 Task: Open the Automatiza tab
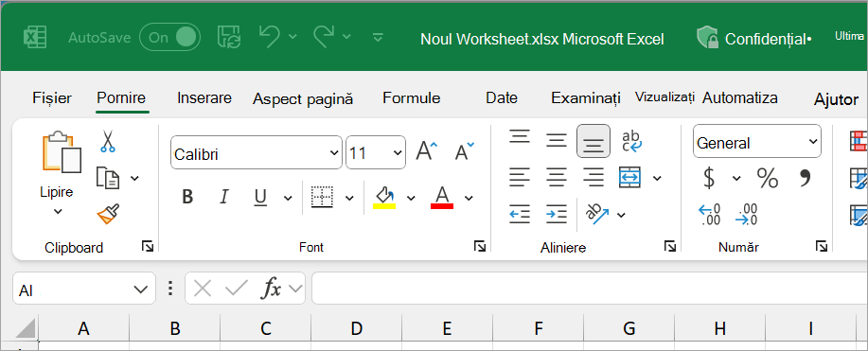click(739, 98)
